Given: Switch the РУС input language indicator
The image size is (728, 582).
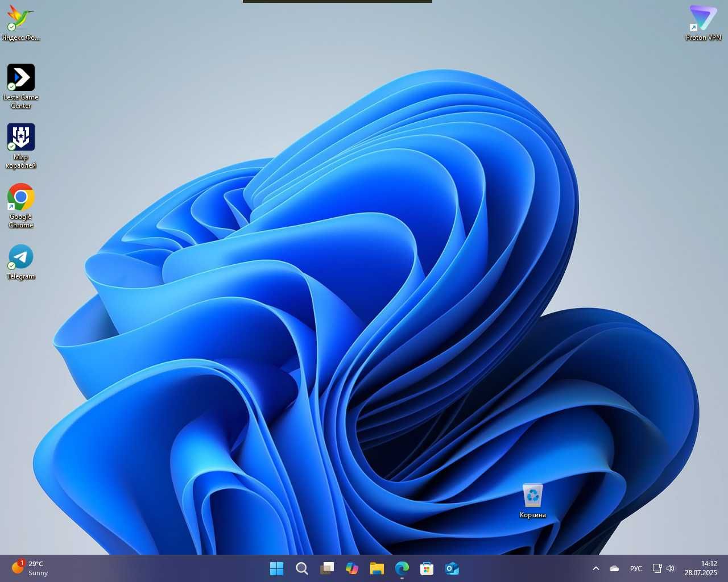Looking at the screenshot, I should coord(636,568).
